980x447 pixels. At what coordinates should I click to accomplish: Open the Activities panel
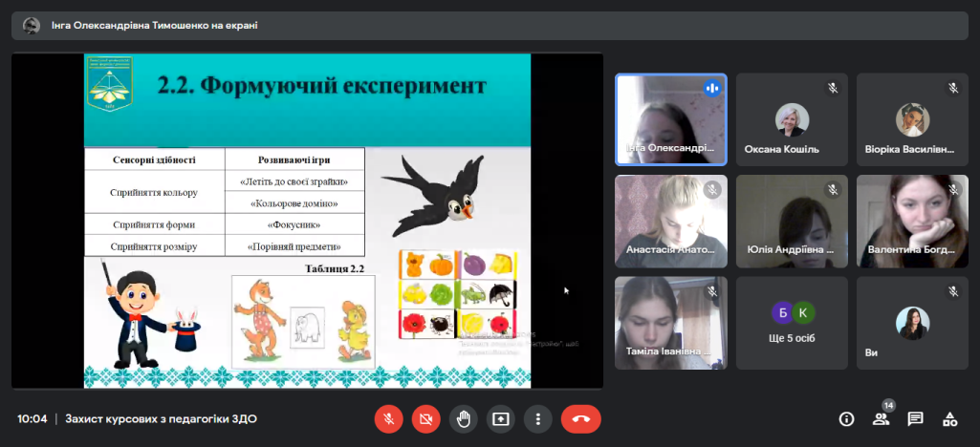click(x=950, y=419)
